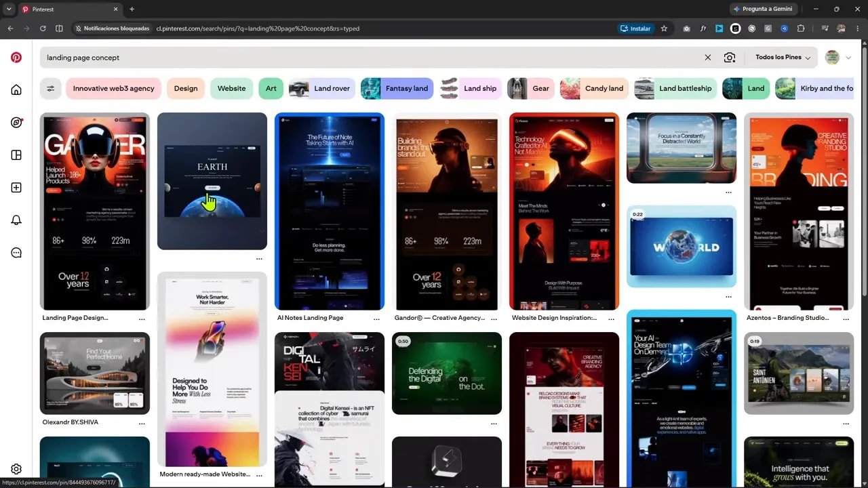The image size is (868, 488).
Task: Open more options for Azentos Branding Studio pin
Action: [x=846, y=318]
